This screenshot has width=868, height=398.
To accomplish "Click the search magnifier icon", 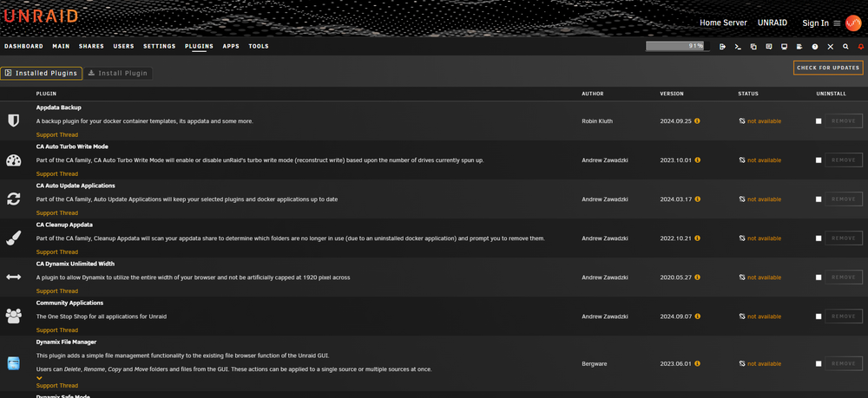I will point(845,47).
